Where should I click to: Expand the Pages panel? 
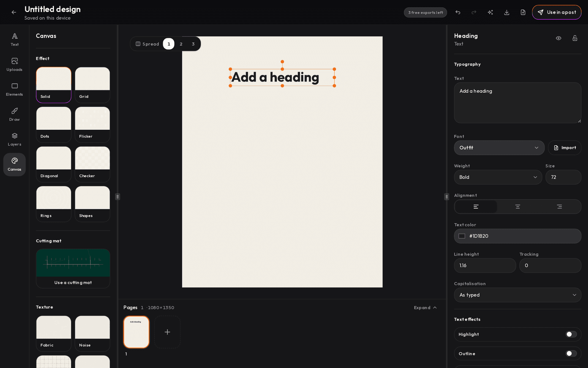[x=425, y=308]
